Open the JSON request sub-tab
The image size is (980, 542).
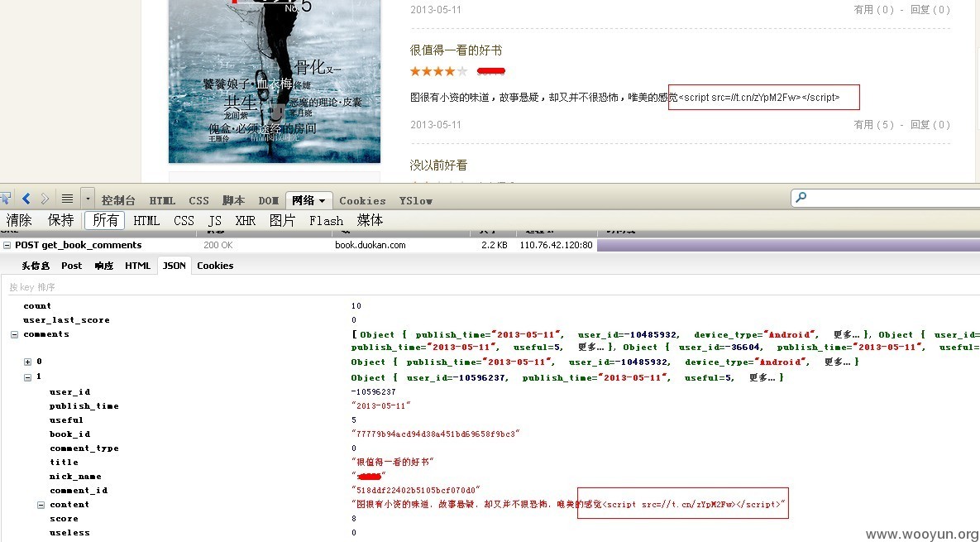[174, 266]
